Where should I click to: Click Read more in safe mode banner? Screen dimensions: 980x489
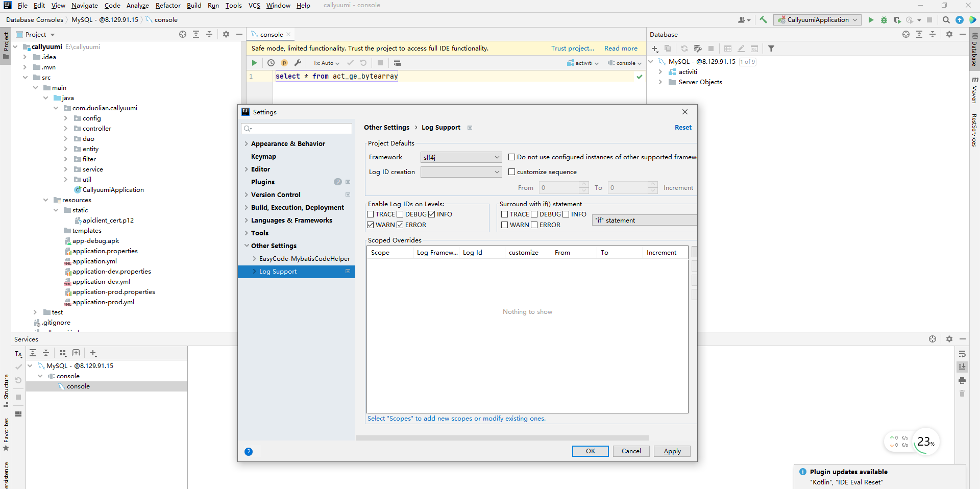click(621, 48)
